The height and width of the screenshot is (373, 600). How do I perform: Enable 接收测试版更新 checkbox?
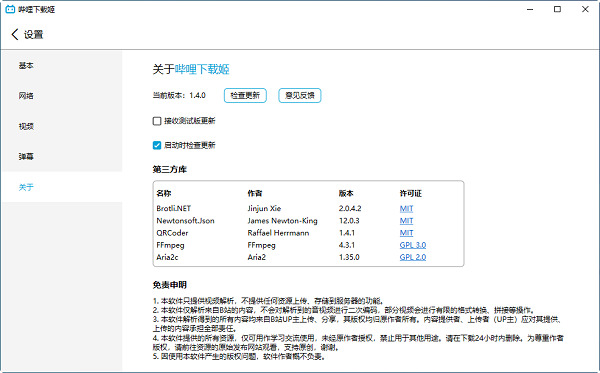coord(157,121)
